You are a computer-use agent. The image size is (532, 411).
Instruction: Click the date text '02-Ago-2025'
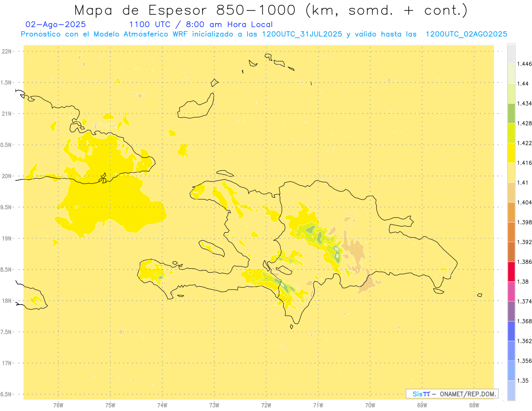coord(56,24)
